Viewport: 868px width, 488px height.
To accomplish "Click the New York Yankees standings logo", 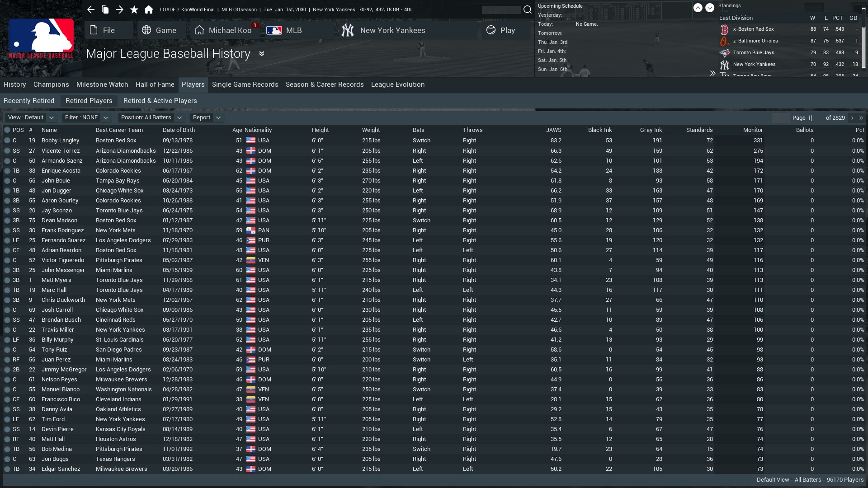I will pyautogui.click(x=724, y=65).
